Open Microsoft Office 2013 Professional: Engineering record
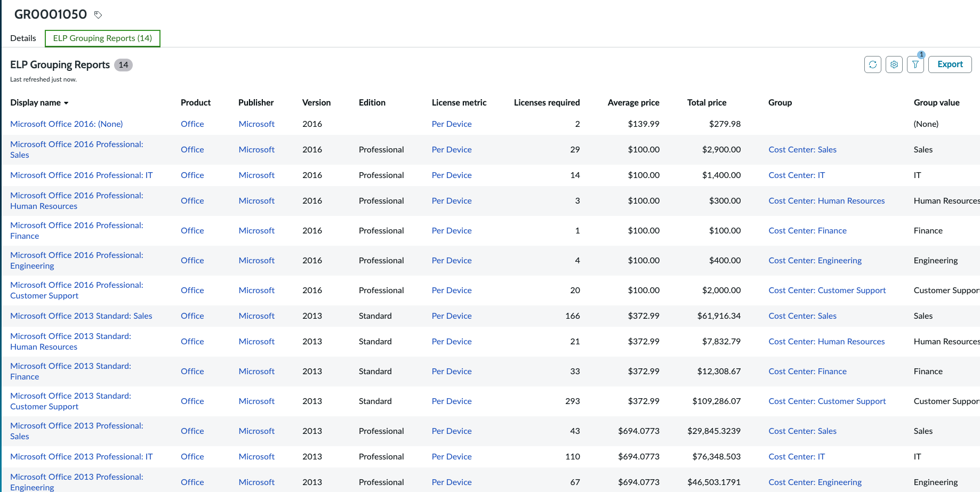 77,482
